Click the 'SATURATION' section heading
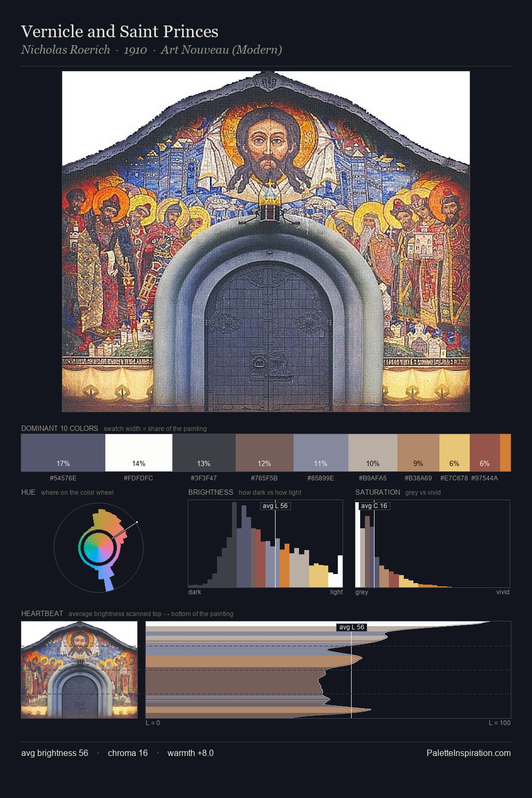The image size is (532, 798). 378,492
